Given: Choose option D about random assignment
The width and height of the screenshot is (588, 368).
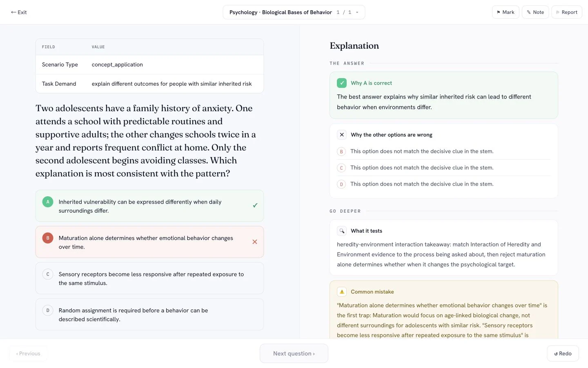Looking at the screenshot, I should click(x=149, y=314).
